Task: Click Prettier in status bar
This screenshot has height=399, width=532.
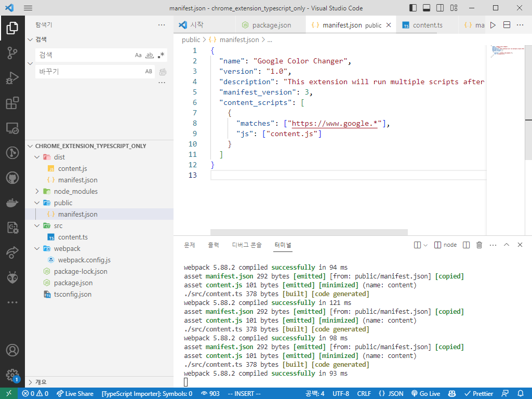Action: point(478,394)
